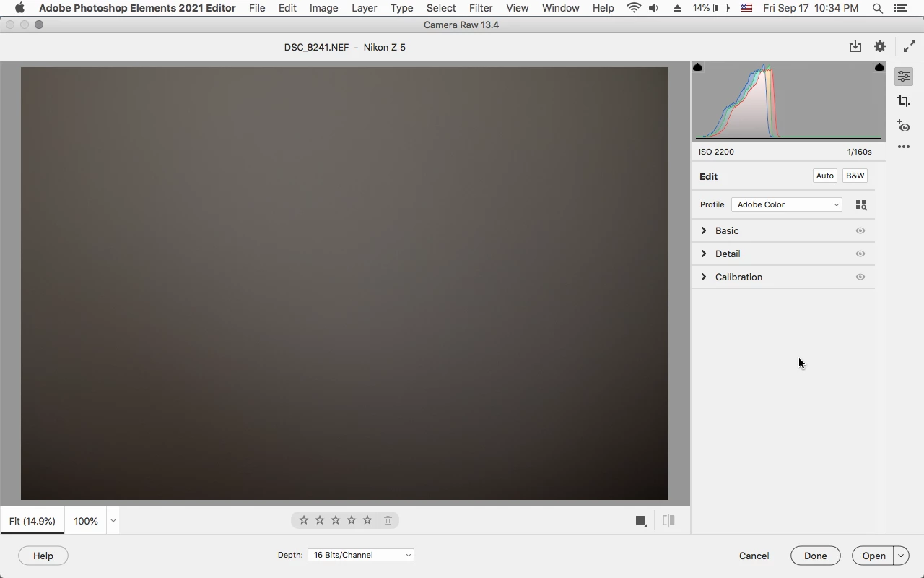The image size is (924, 578).
Task: Open the zoom level dropdown arrow
Action: coord(113,521)
